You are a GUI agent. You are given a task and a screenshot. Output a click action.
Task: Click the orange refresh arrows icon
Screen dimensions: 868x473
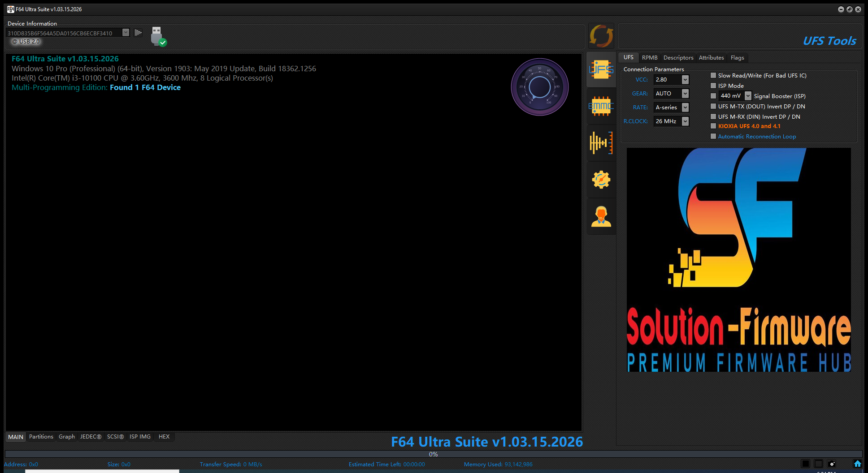coord(601,36)
